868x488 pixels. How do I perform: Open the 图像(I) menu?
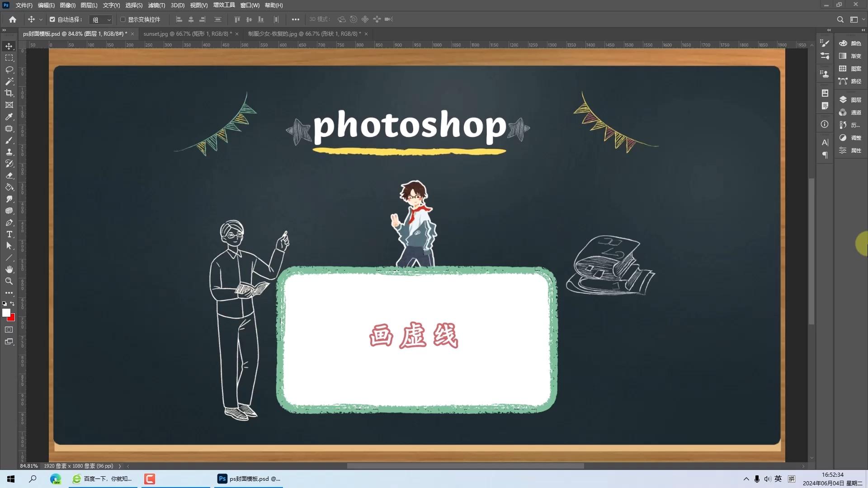coord(68,5)
